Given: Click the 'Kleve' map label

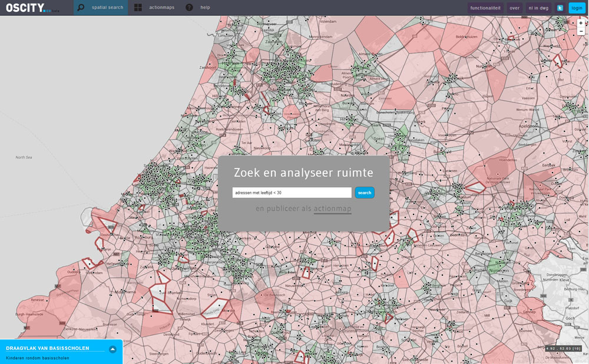Looking at the screenshot, I should point(564,280).
